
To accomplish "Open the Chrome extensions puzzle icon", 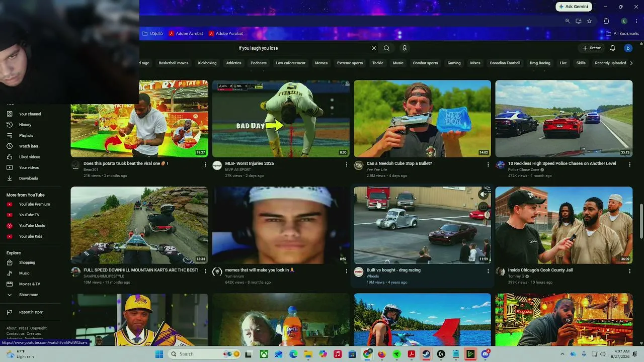I will pyautogui.click(x=606, y=21).
